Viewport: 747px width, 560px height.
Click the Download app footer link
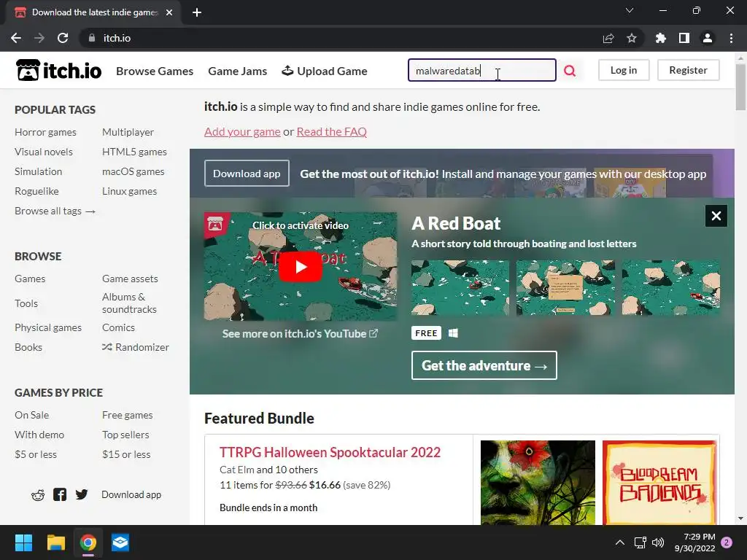pos(131,495)
